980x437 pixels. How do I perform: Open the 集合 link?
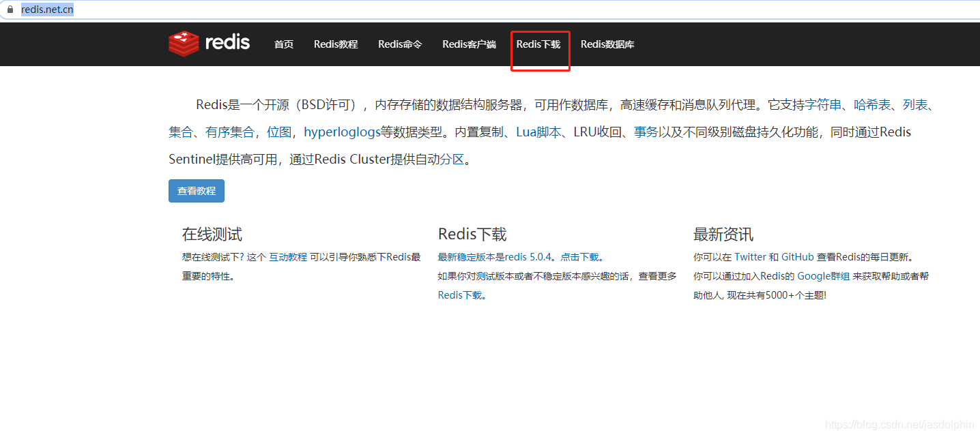(x=181, y=132)
